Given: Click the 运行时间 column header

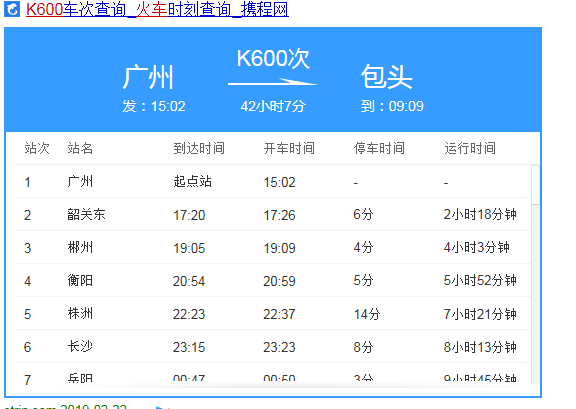Looking at the screenshot, I should 470,148.
